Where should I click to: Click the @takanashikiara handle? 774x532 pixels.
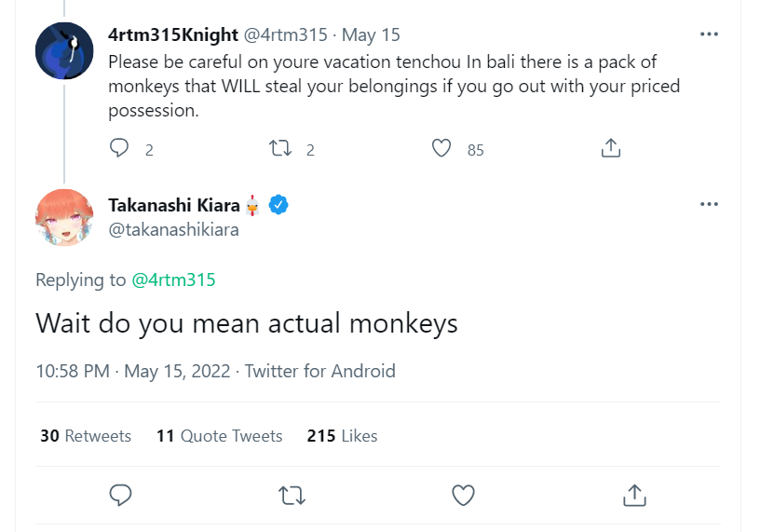tap(173, 229)
